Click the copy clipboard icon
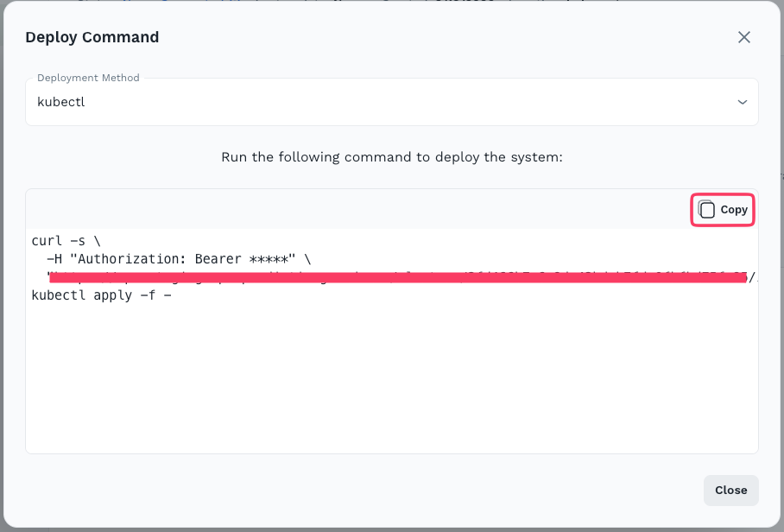This screenshot has width=784, height=532. tap(707, 210)
